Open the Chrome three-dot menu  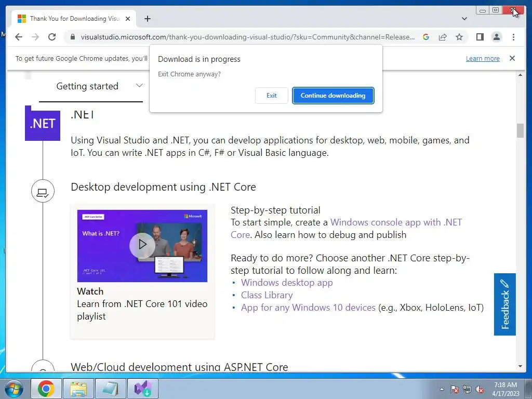pyautogui.click(x=513, y=37)
